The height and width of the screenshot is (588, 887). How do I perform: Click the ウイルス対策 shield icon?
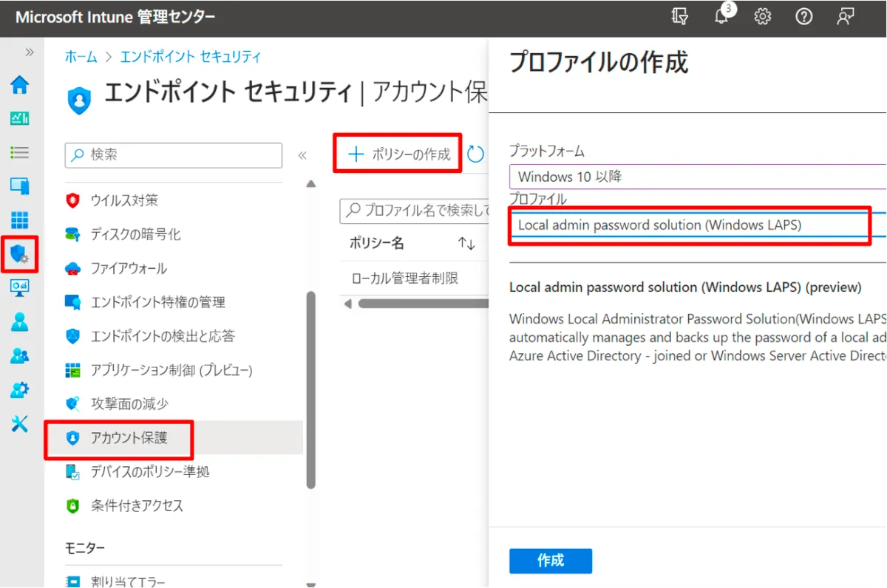72,200
